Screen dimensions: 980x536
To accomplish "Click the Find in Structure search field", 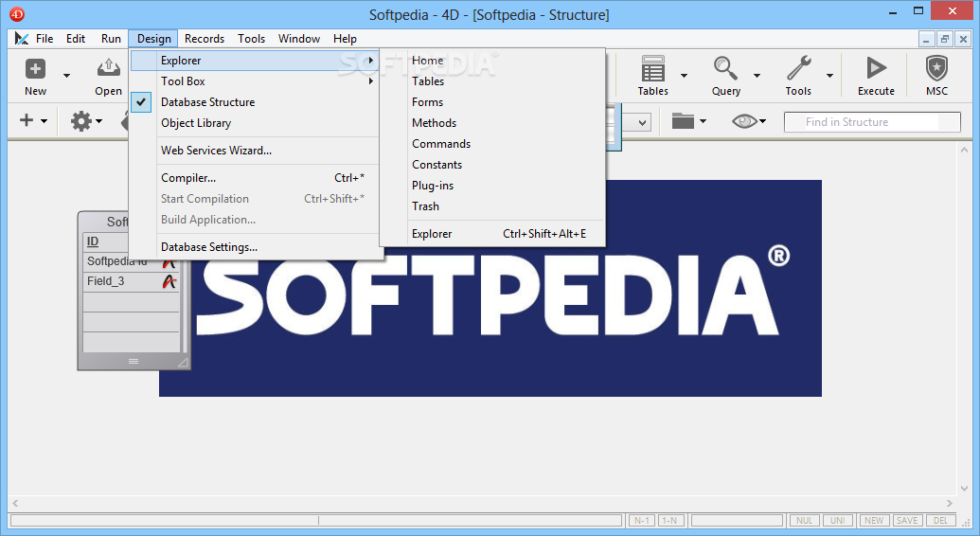I will tap(872, 122).
